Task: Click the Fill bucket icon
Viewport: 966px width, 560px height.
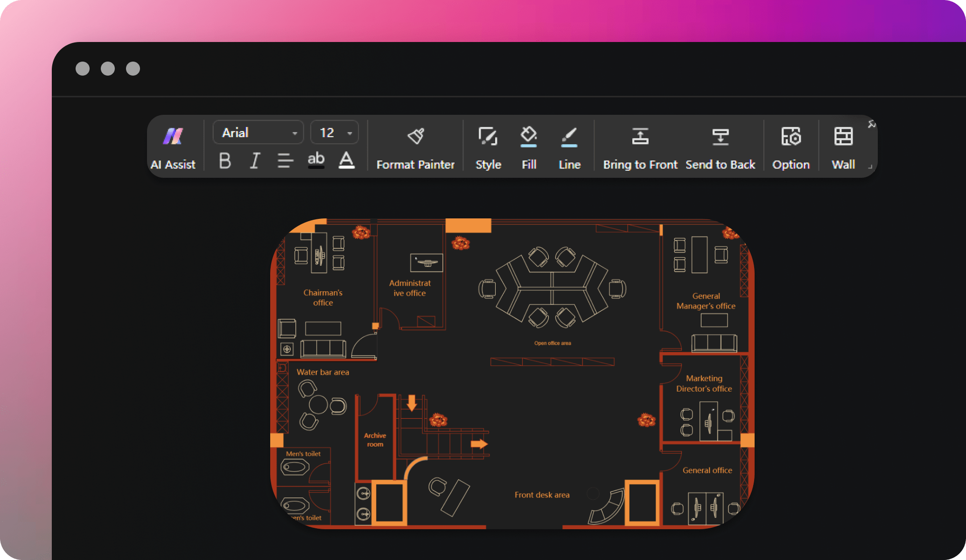Action: [529, 137]
